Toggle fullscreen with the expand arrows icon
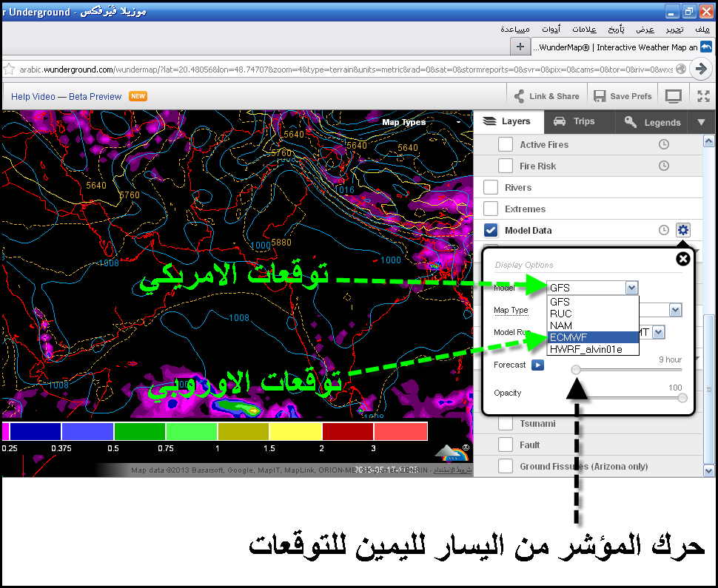The width and height of the screenshot is (718, 588). pos(703,96)
